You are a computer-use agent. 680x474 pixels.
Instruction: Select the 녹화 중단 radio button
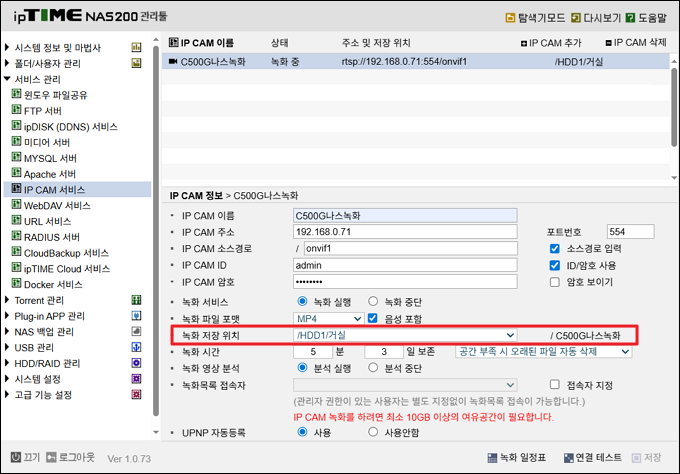pyautogui.click(x=374, y=301)
